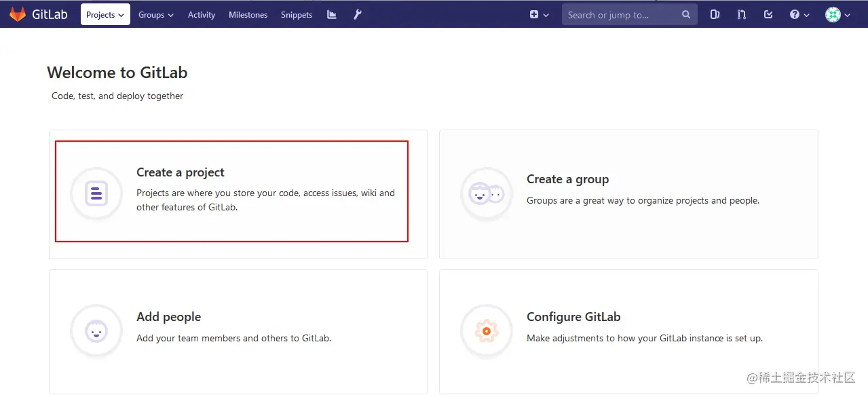Click 'Add your team members' description

click(x=233, y=338)
